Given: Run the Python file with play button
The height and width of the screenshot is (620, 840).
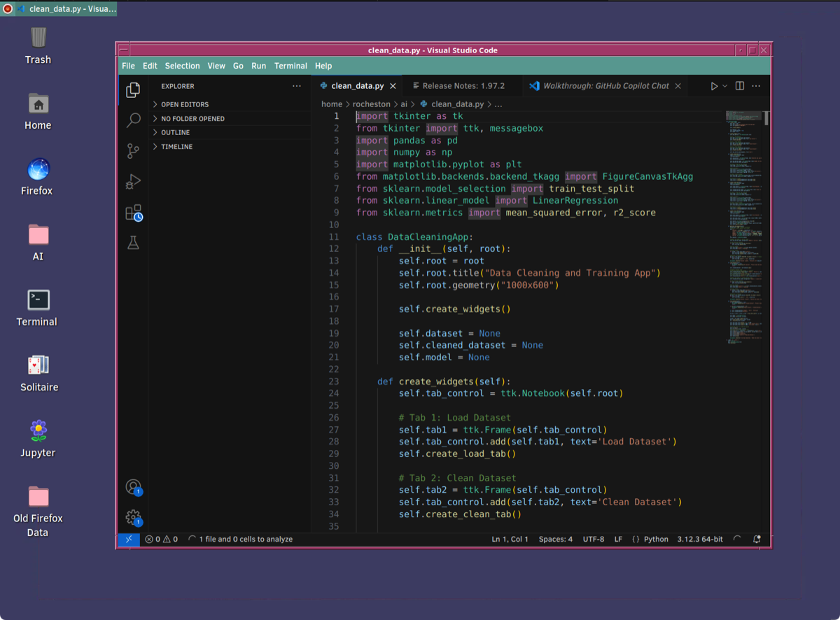Looking at the screenshot, I should (x=714, y=86).
